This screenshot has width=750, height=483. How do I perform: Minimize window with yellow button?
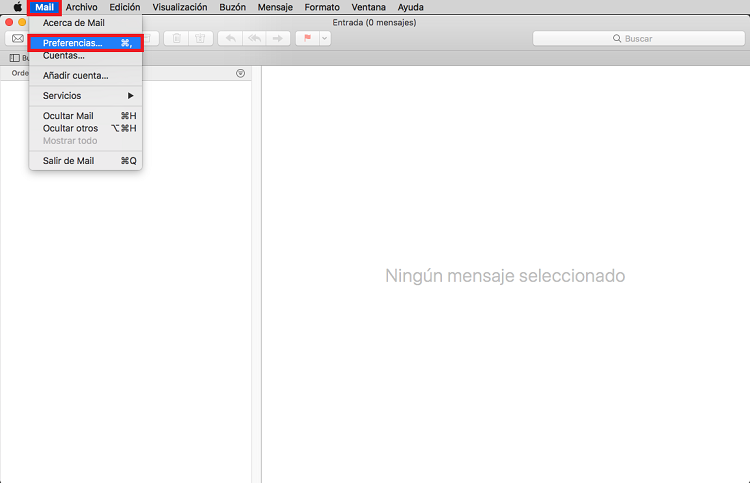[22, 22]
